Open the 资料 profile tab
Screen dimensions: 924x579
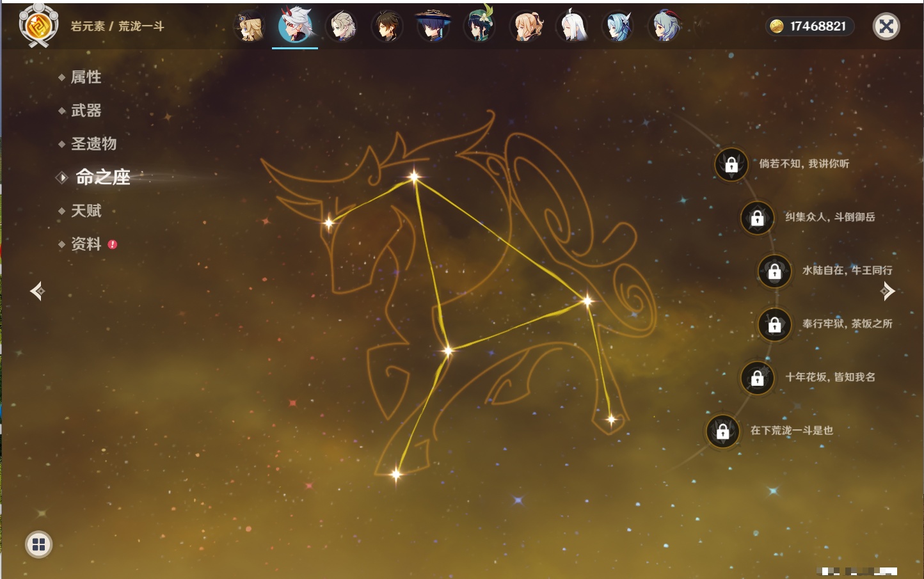coord(86,244)
